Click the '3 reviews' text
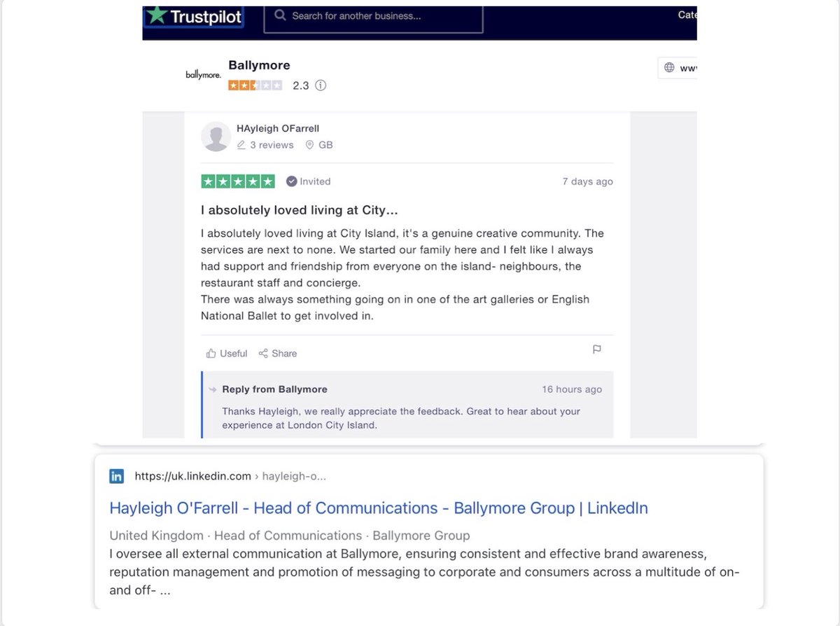 click(272, 145)
